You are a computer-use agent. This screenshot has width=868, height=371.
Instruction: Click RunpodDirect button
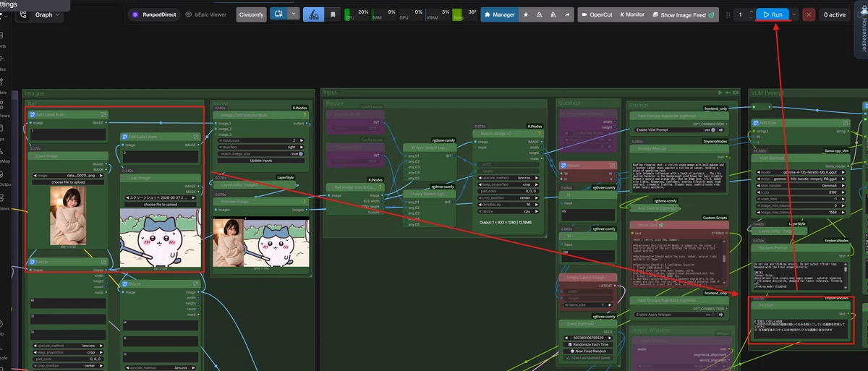[153, 14]
